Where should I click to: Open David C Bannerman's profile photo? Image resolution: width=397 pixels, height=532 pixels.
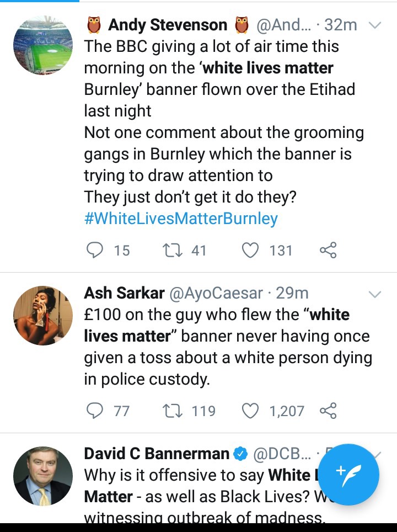pos(43,476)
